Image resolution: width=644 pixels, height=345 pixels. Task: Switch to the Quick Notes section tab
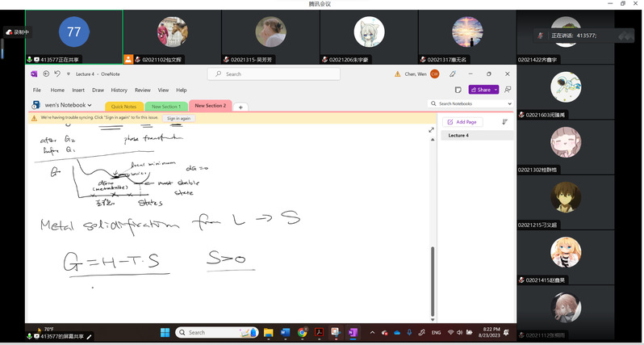(x=123, y=106)
